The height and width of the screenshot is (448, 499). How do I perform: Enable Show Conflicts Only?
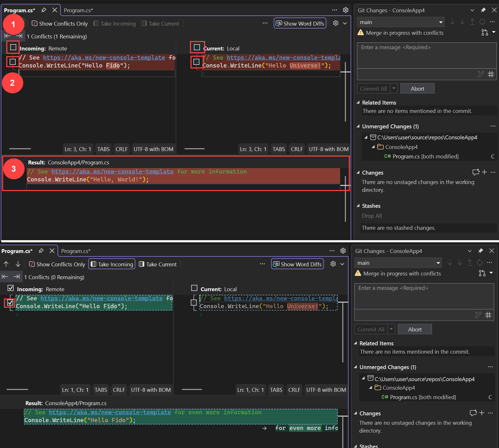(59, 24)
